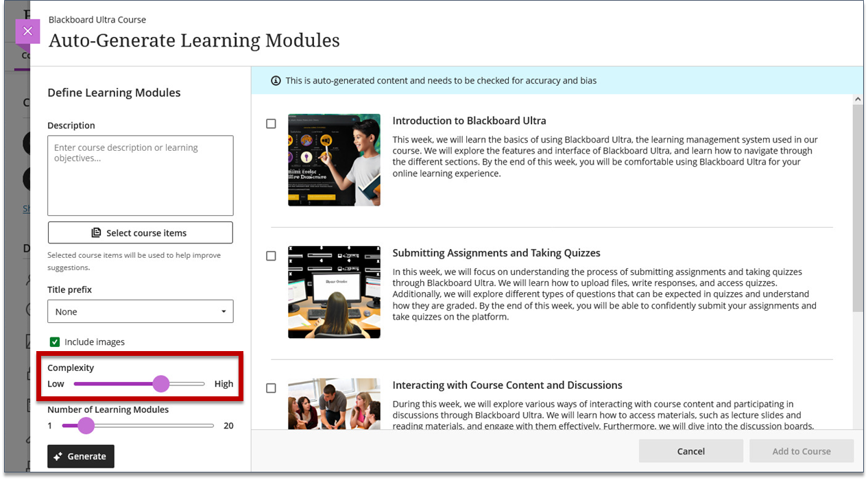Click the Add to Course button
Screen dimensions: 868x480
[801, 451]
